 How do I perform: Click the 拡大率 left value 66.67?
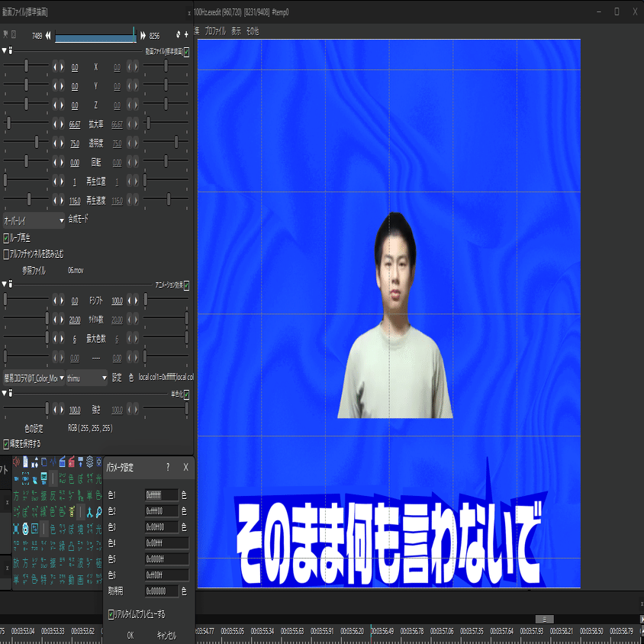74,124
